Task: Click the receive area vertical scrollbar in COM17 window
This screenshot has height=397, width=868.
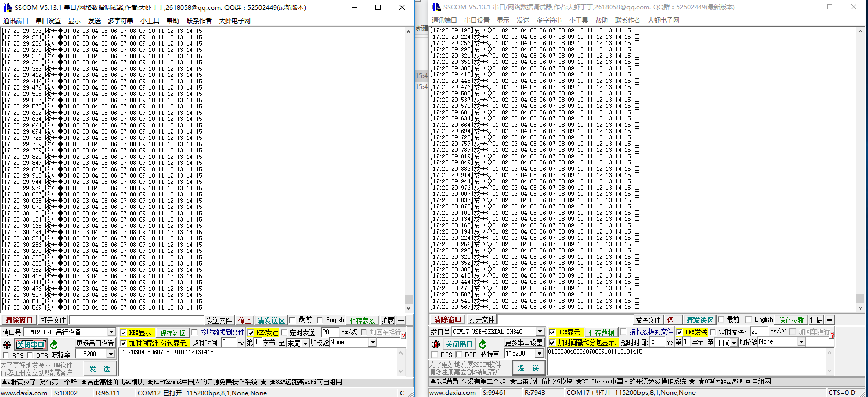Action: tap(860, 168)
